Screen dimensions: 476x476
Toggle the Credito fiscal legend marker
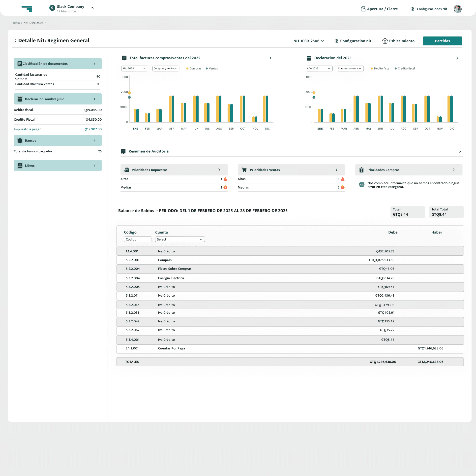(396, 68)
